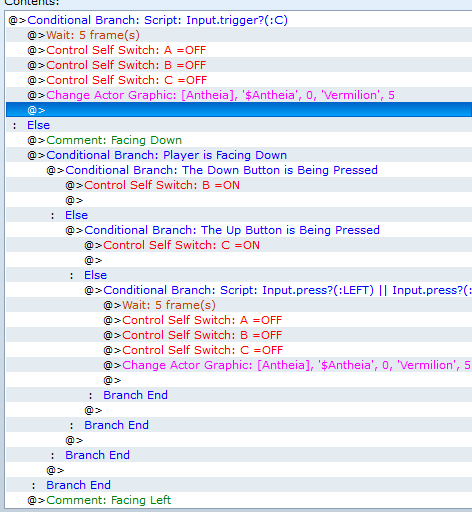Select Wait: 5 frame(s) inside the Input.press?(:LEFT) branch

[x=239, y=305]
